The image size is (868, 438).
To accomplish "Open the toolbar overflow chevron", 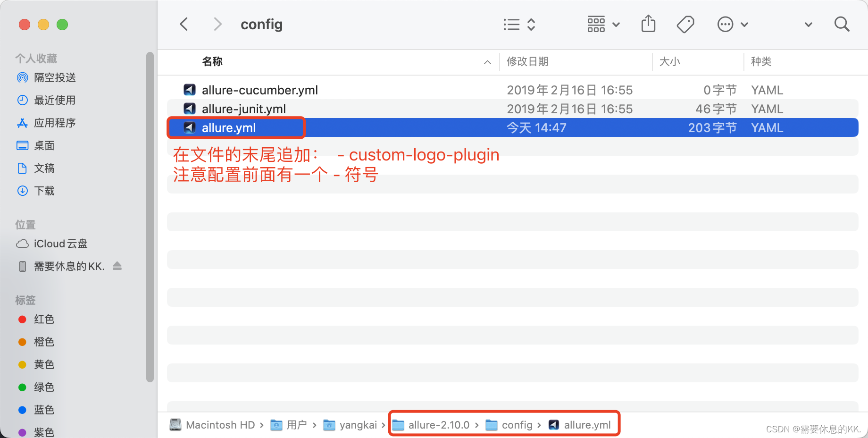I will click(x=809, y=25).
